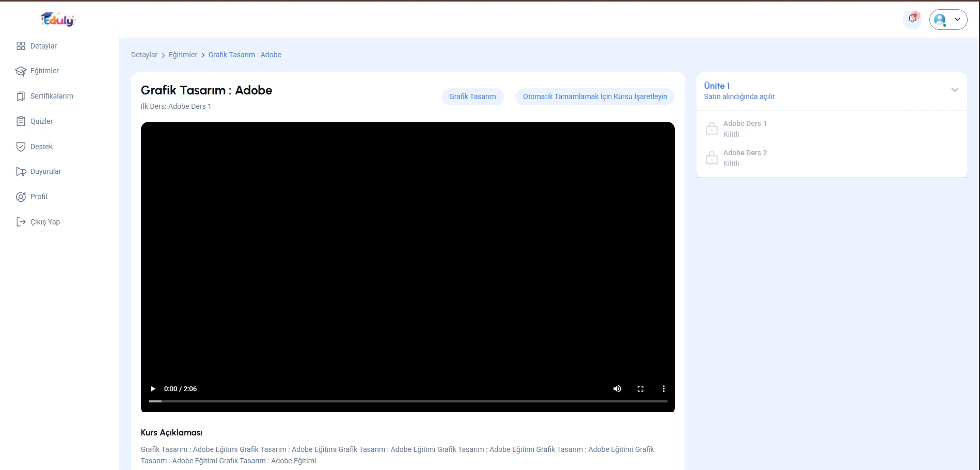Click the Eduly logo

pyautogui.click(x=58, y=20)
